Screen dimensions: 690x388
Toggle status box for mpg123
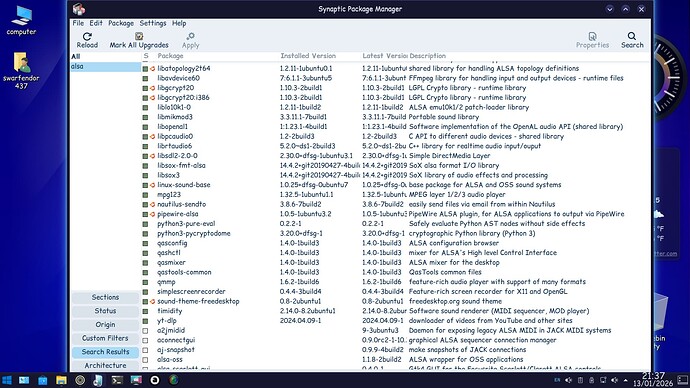pyautogui.click(x=145, y=195)
